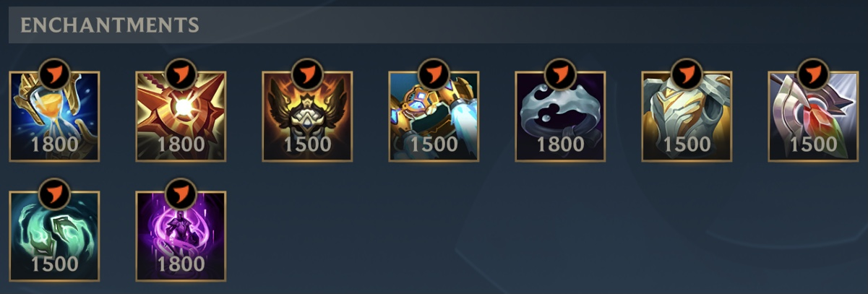Select the teal swirling armor enchant
868x294 pixels.
(54, 236)
